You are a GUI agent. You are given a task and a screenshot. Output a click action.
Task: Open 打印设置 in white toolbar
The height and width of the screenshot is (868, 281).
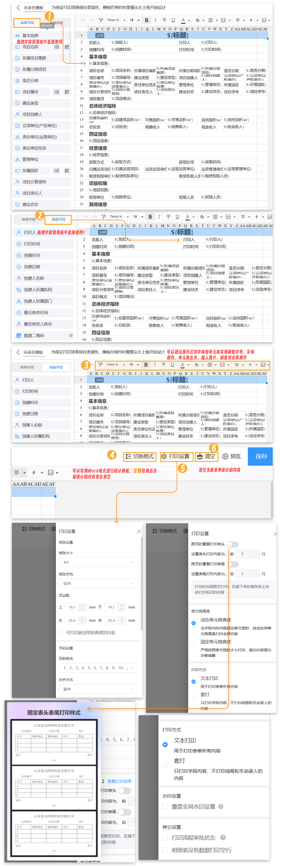[177, 456]
